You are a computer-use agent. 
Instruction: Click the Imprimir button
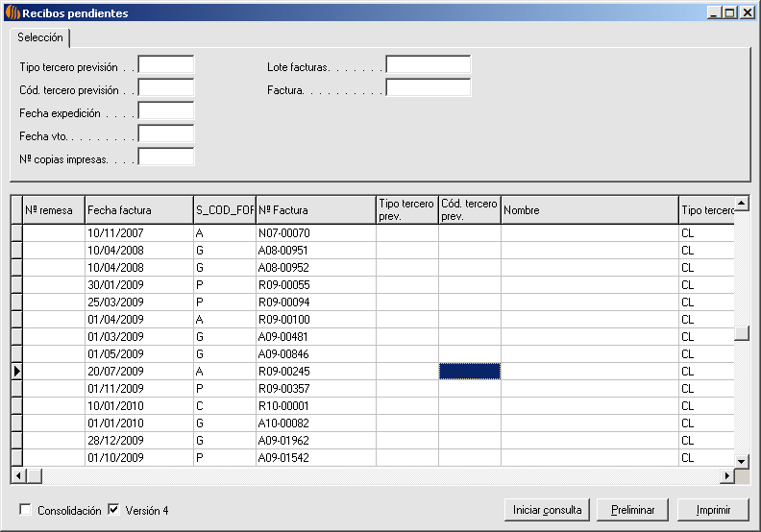tap(712, 510)
